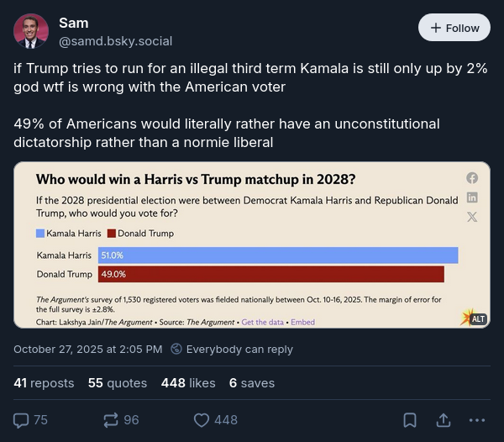Bookmark the post using save icon

(410, 419)
